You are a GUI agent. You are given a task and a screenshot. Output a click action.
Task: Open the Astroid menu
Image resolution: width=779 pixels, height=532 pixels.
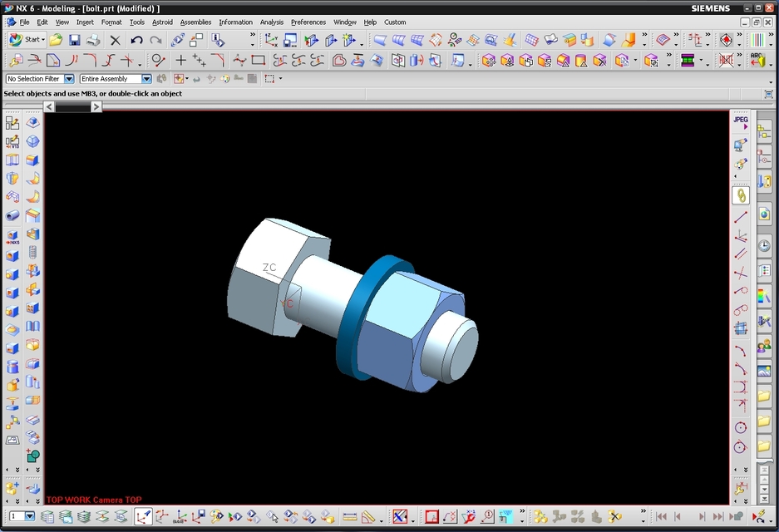[x=162, y=22]
